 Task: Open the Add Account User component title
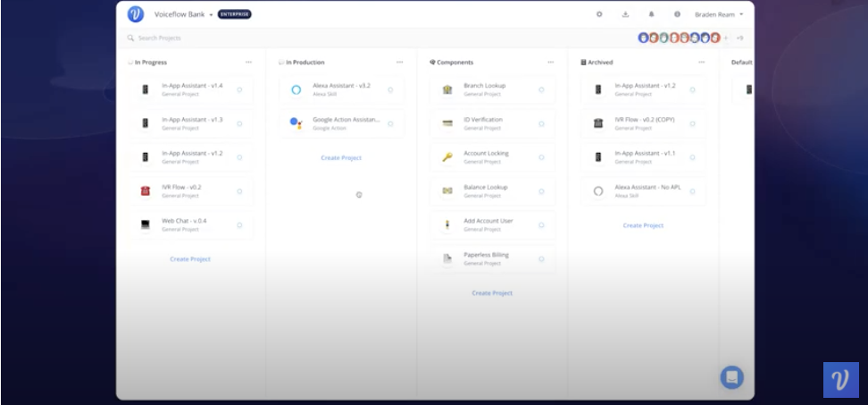point(488,221)
